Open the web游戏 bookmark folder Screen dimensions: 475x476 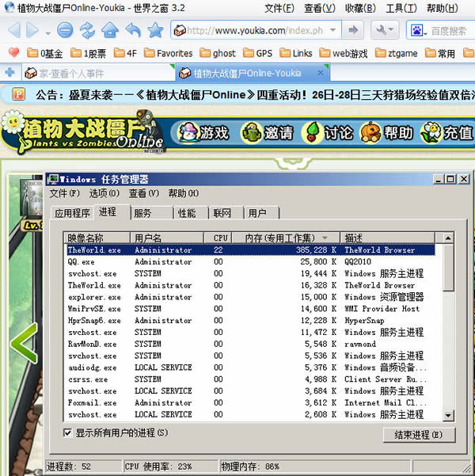[x=344, y=53]
